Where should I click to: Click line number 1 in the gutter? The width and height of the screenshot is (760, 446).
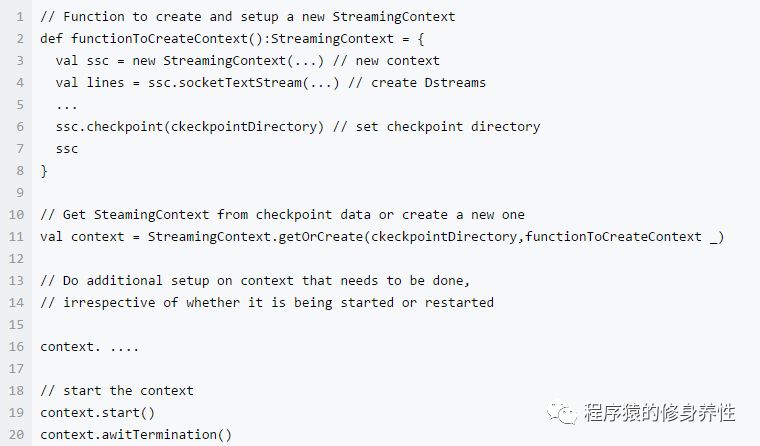point(19,17)
